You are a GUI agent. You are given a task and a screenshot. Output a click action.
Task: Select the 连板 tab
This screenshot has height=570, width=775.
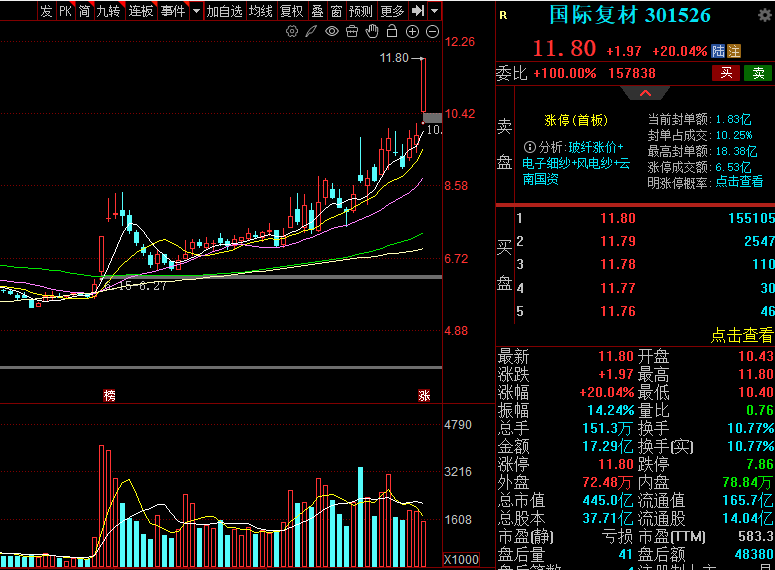coord(141,11)
